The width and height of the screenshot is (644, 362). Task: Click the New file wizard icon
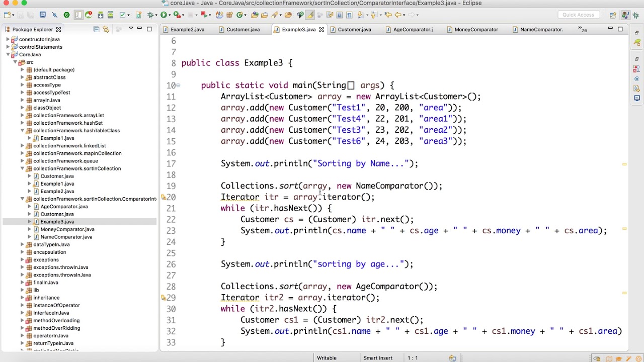[x=7, y=15]
